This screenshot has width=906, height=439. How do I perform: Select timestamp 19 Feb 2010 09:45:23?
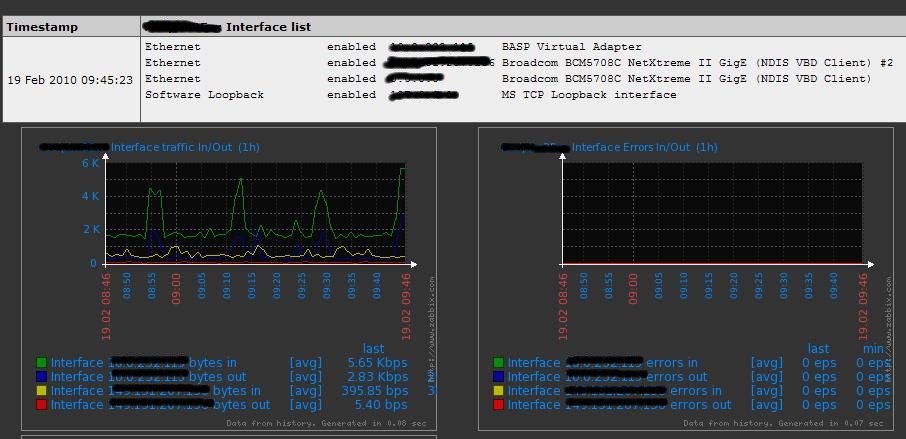point(70,80)
